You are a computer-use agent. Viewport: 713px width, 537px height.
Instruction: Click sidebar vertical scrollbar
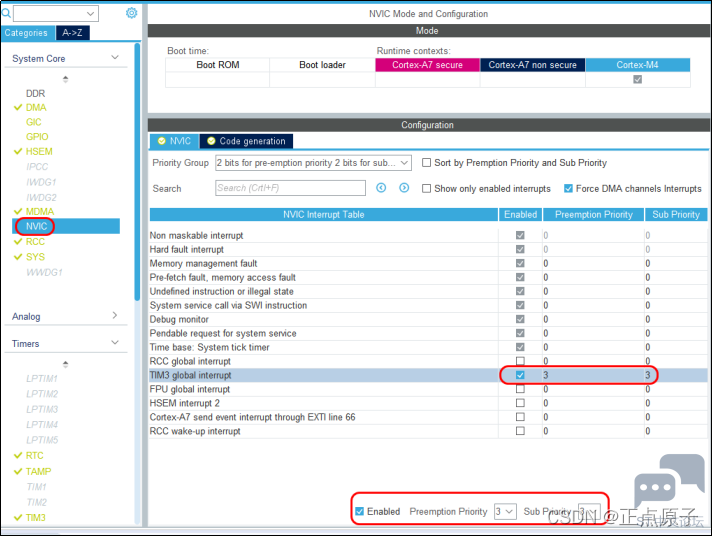[x=137, y=172]
